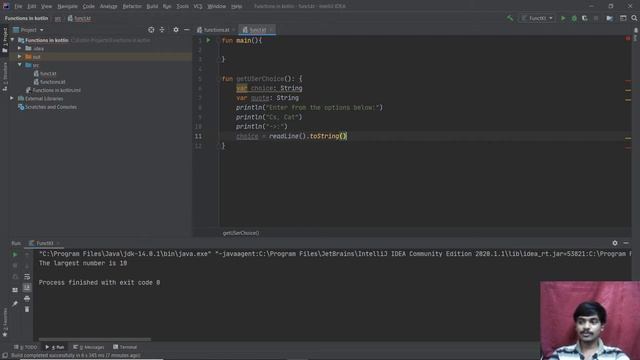Switch to functions.kt editor tab

(216, 30)
